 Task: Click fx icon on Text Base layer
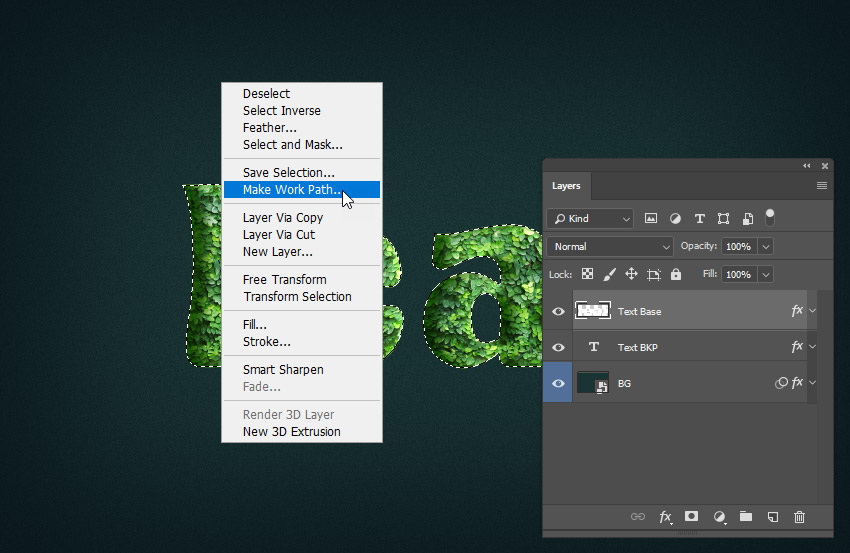796,310
